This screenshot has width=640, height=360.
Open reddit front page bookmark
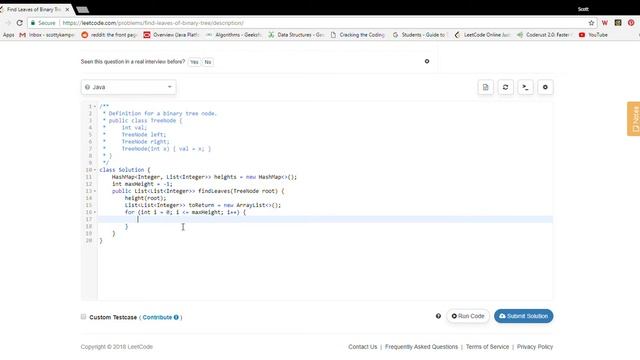(x=109, y=35)
